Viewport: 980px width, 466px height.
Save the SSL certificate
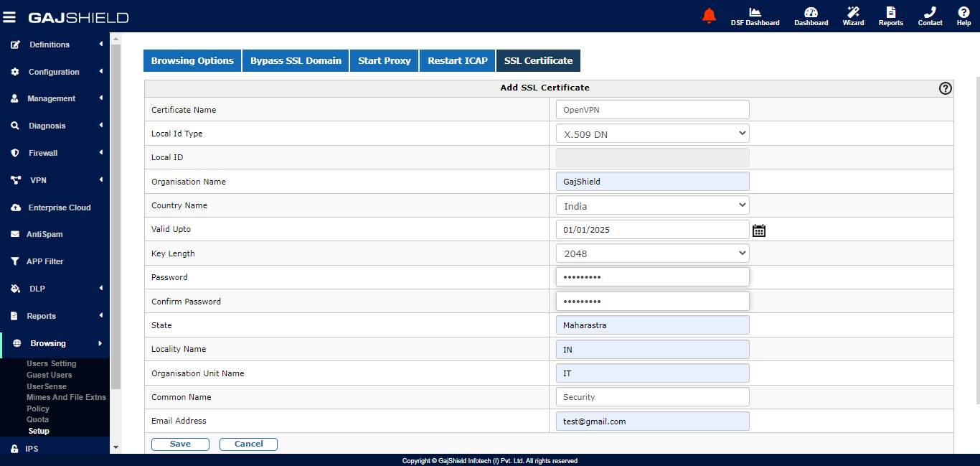click(x=180, y=444)
